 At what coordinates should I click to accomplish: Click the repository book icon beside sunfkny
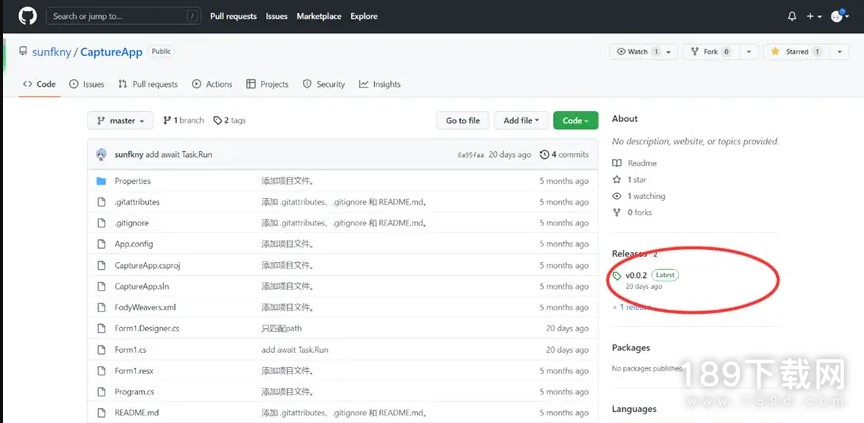pos(23,51)
